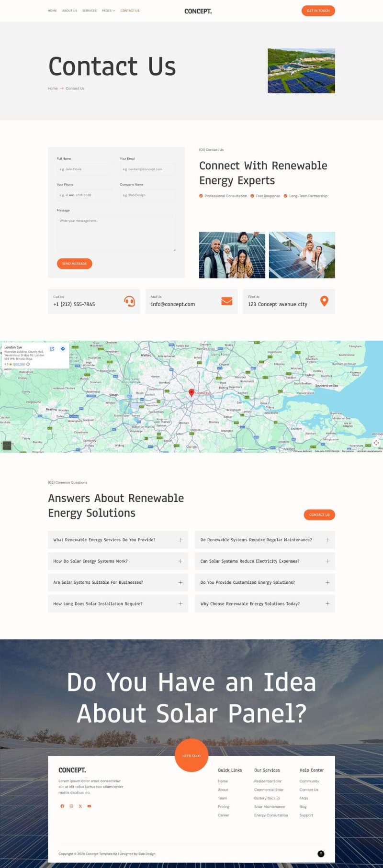Screen dimensions: 383x868
Task: Click the CONCEPT. logo in footer
Action: click(x=72, y=770)
